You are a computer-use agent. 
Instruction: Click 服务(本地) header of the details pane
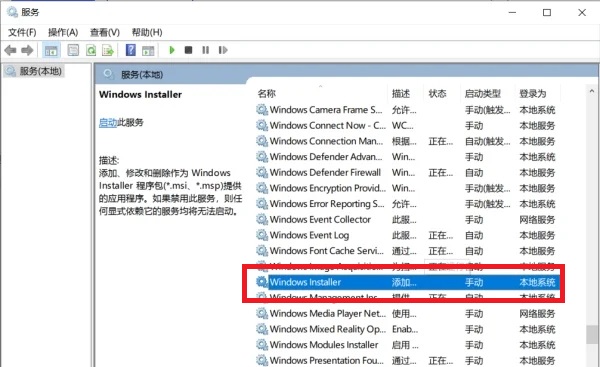click(142, 75)
